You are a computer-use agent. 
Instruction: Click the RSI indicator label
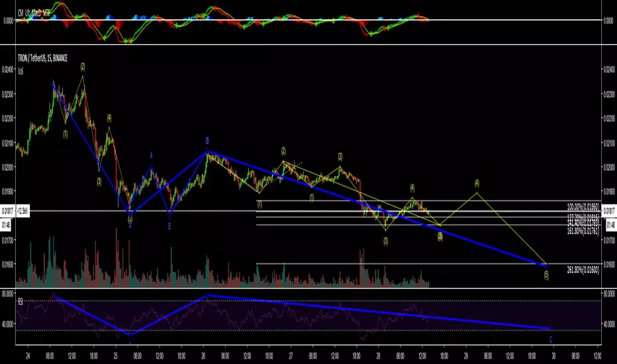(x=20, y=302)
